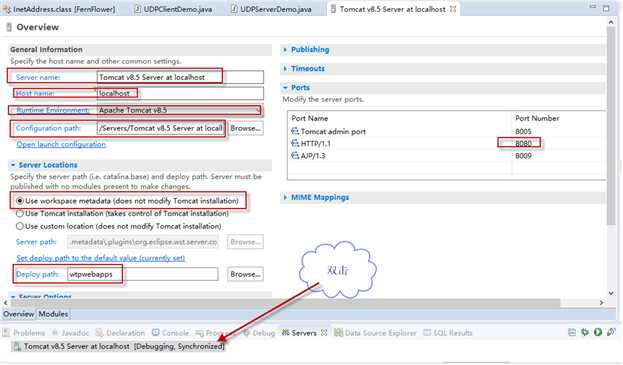The height and width of the screenshot is (365, 623).
Task: Click the Overview heading icon
Action: [x=9, y=27]
